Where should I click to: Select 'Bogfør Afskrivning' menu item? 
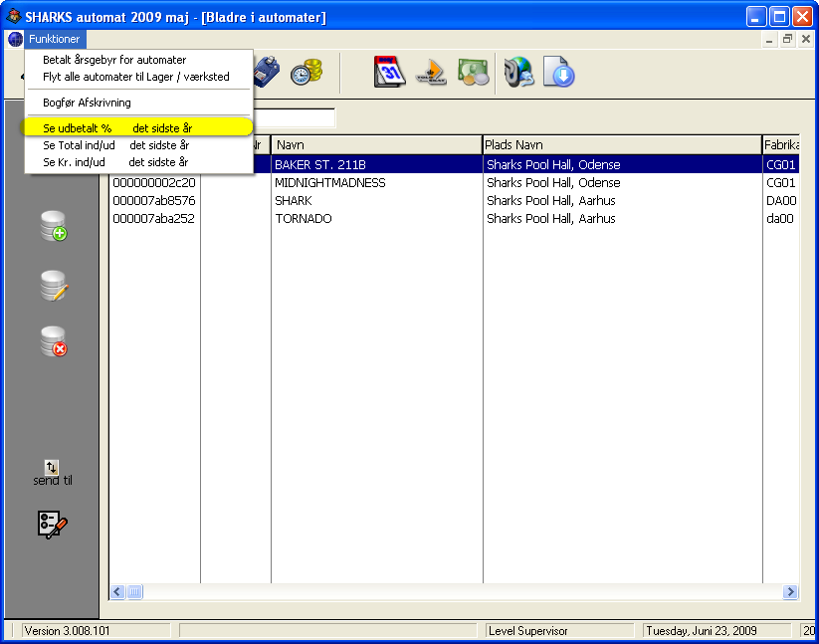[87, 103]
